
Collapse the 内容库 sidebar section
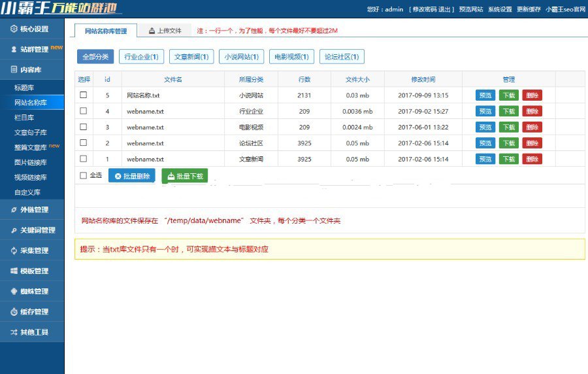[32, 69]
